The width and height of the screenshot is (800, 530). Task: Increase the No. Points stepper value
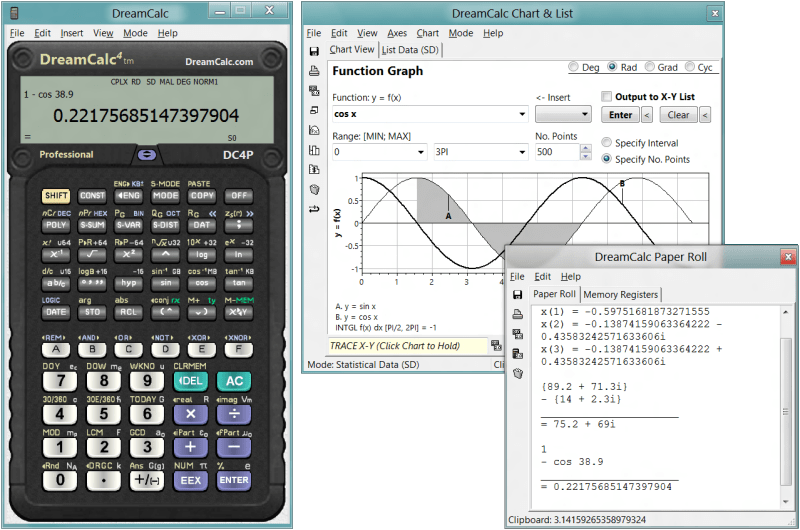[586, 148]
